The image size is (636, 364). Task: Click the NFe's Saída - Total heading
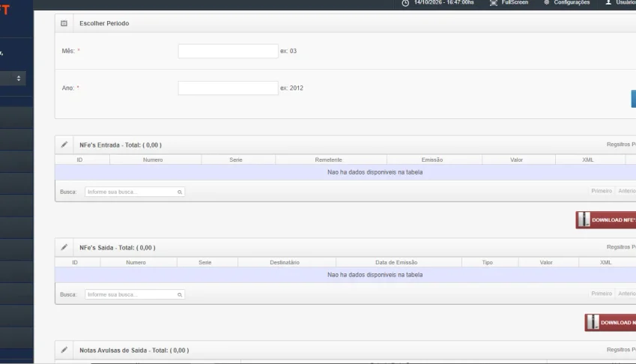[x=118, y=248]
